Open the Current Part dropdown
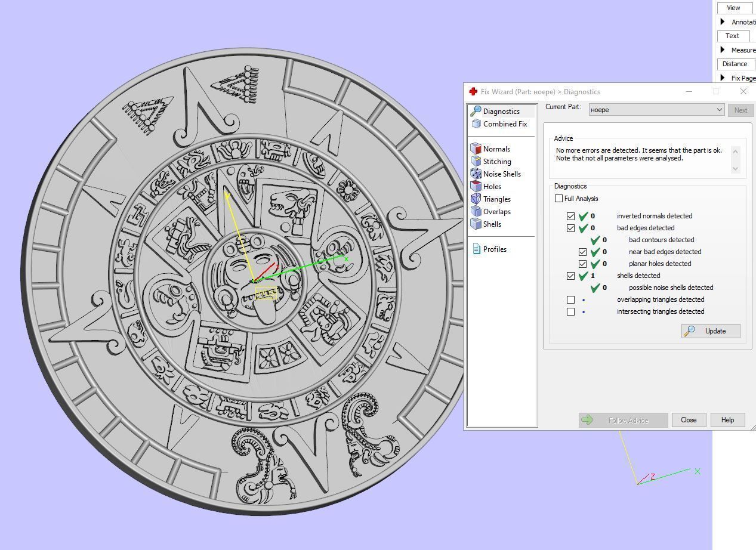Image resolution: width=756 pixels, height=550 pixels. [x=656, y=110]
